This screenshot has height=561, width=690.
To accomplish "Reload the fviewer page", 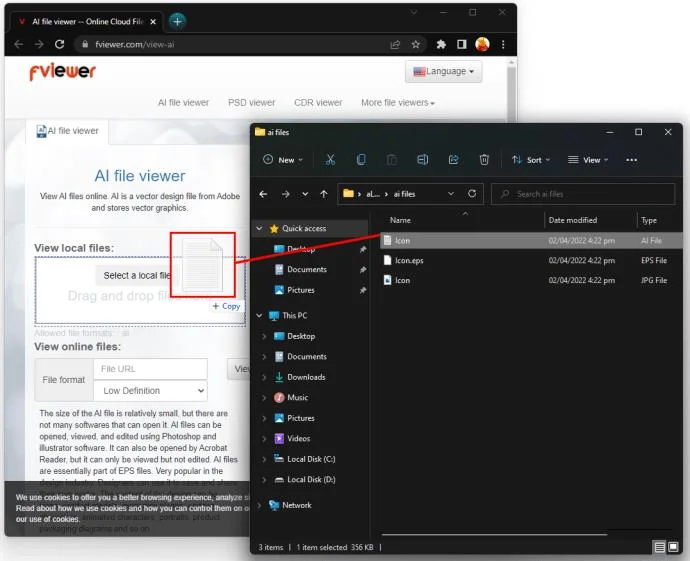I will click(x=59, y=44).
